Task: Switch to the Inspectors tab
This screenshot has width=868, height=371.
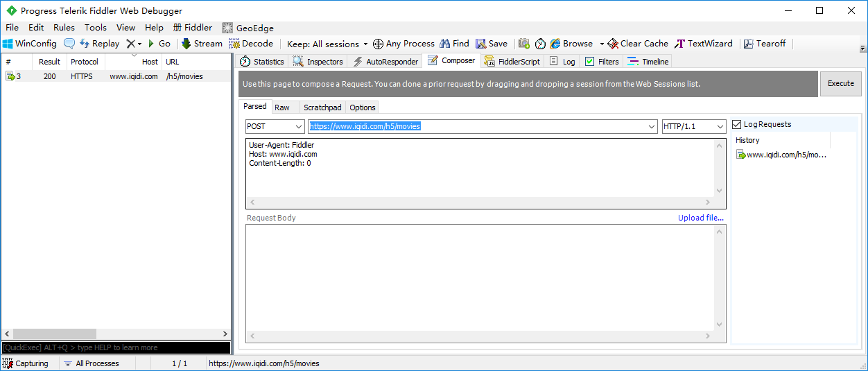Action: click(x=318, y=62)
